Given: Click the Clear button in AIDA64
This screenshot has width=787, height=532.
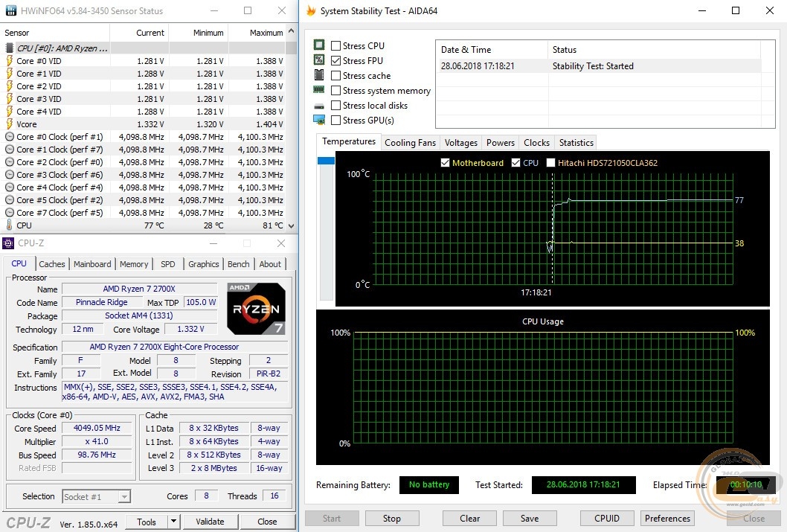Looking at the screenshot, I should pyautogui.click(x=470, y=519).
